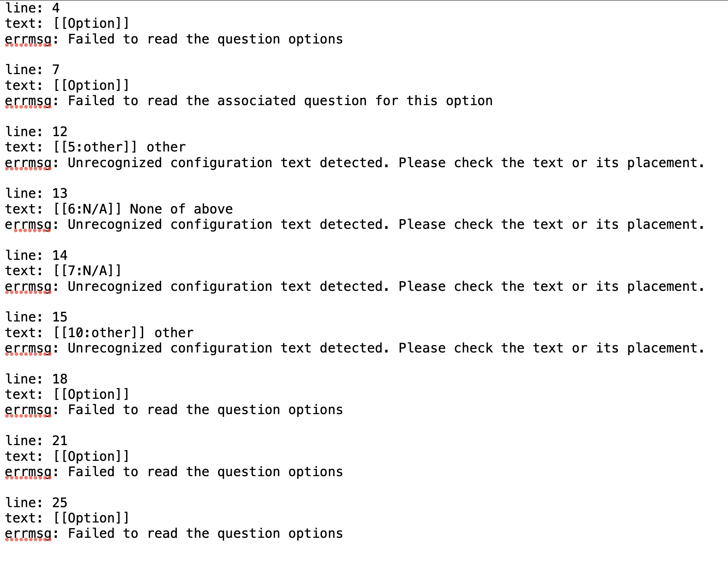Click the "line: 13" label
This screenshot has width=728, height=568.
[36, 193]
